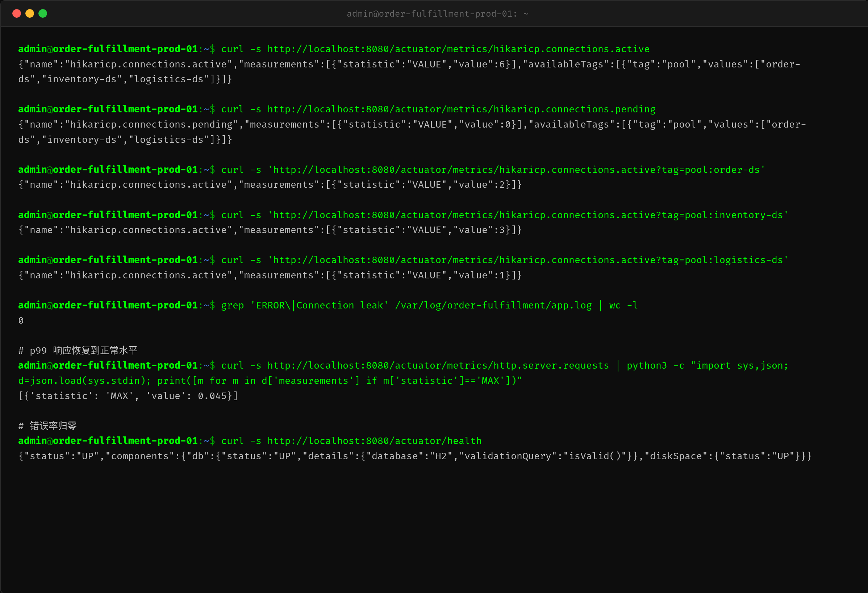This screenshot has width=868, height=593.
Task: Click the URL with tag=pool:logistics-ds
Action: coord(528,260)
